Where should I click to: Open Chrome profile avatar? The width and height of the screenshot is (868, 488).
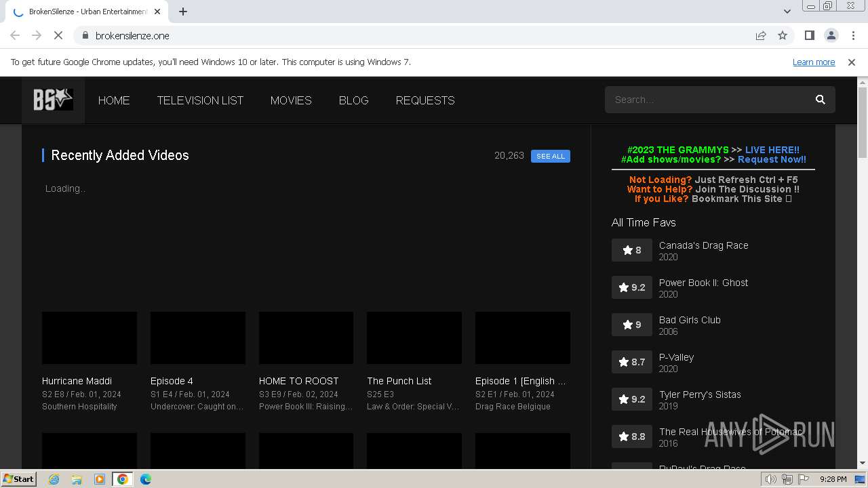point(831,35)
